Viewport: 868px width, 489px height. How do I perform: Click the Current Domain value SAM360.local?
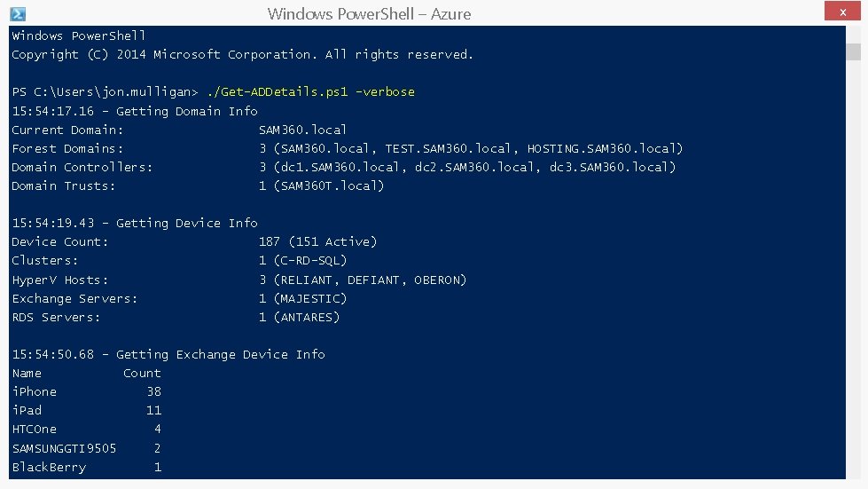(303, 130)
